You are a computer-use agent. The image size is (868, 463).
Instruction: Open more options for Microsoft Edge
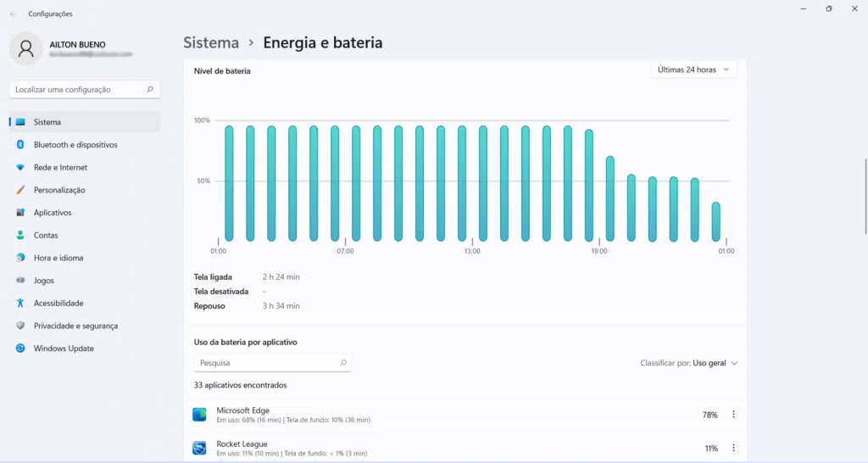[x=734, y=415]
